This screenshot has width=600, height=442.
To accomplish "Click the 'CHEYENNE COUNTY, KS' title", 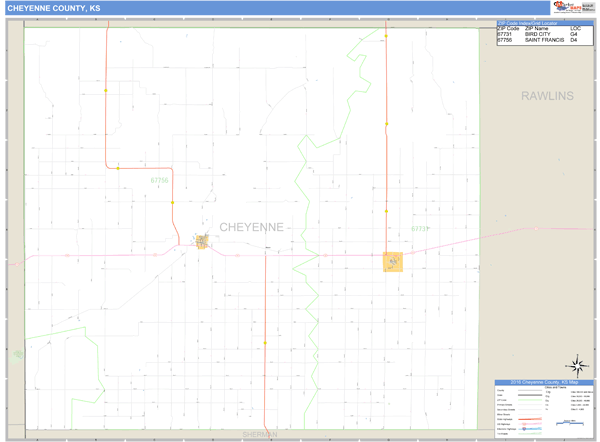I will click(x=54, y=8).
